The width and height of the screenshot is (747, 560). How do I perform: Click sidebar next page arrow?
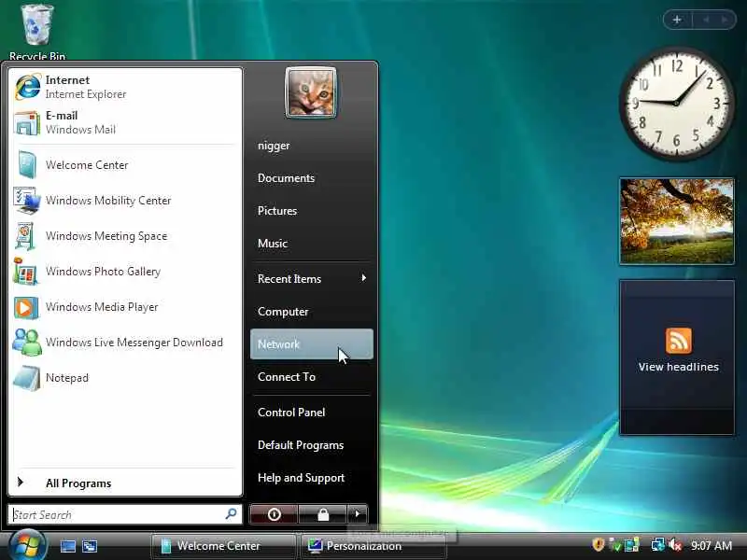click(x=725, y=20)
